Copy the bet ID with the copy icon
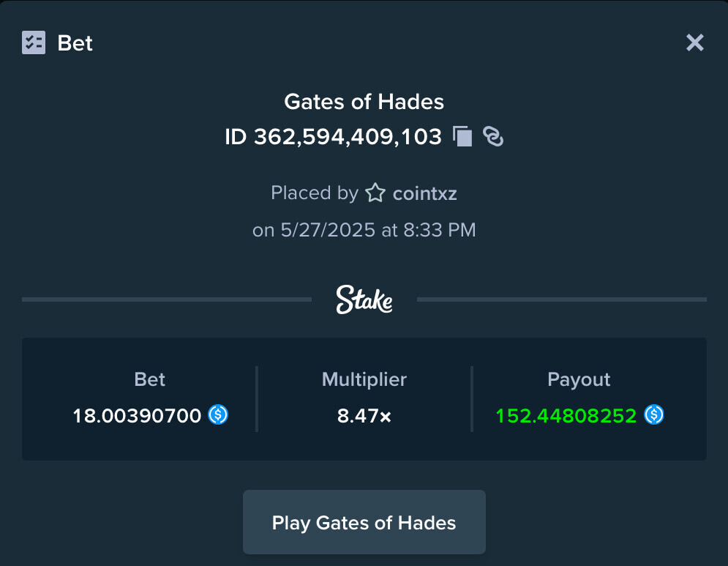Screen dimensions: 728x566 [462, 137]
